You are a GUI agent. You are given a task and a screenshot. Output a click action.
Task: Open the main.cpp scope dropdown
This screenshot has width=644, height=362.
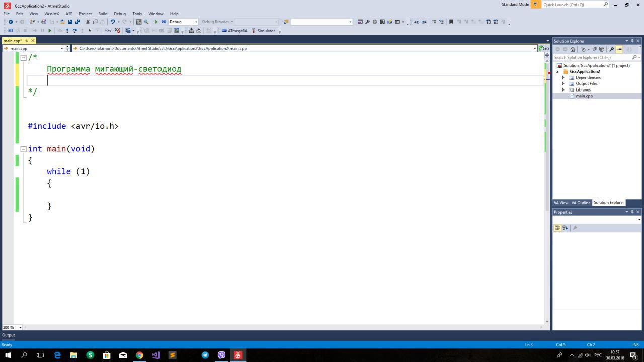[x=62, y=48]
